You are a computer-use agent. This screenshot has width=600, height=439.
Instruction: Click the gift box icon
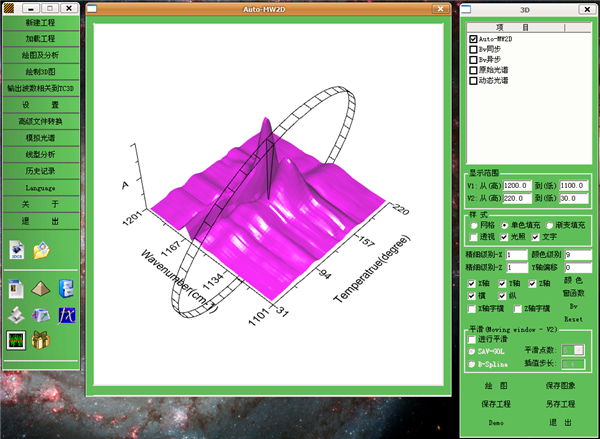pos(42,342)
